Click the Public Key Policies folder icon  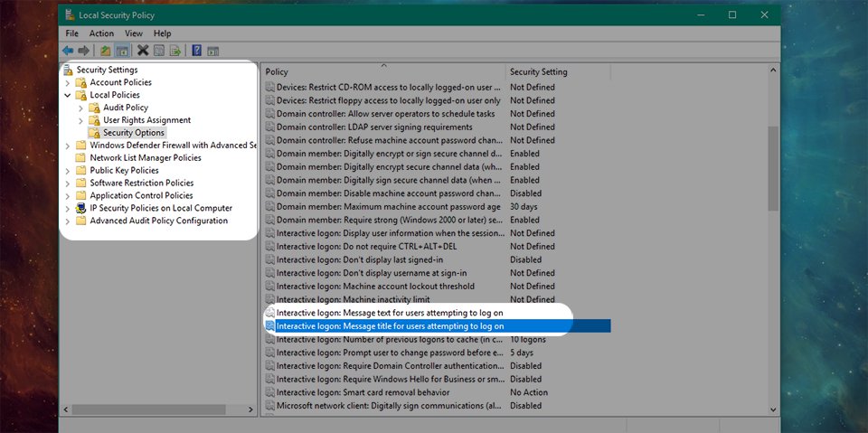81,171
